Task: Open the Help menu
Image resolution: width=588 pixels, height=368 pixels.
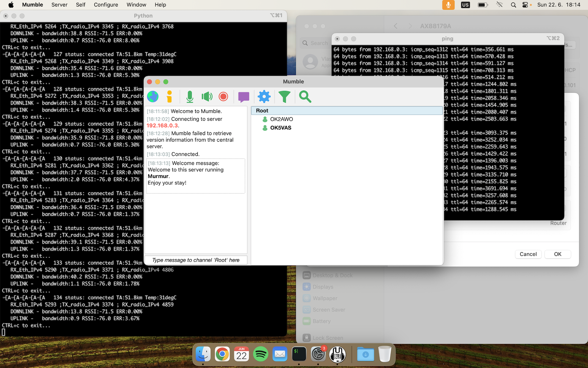Action: pos(160,5)
